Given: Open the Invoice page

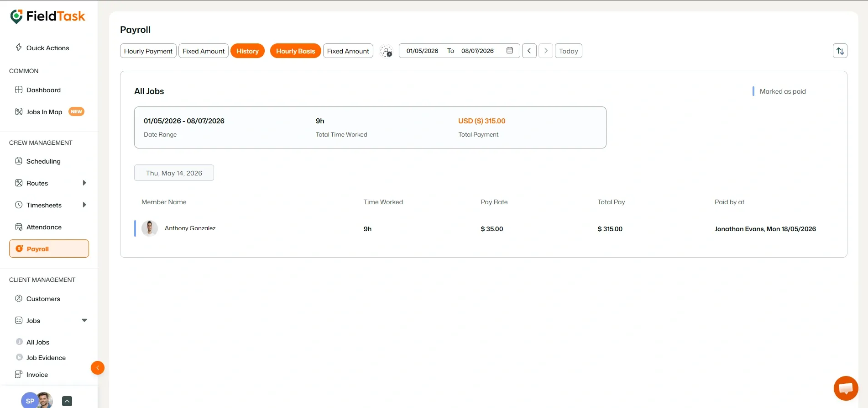Looking at the screenshot, I should 37,375.
